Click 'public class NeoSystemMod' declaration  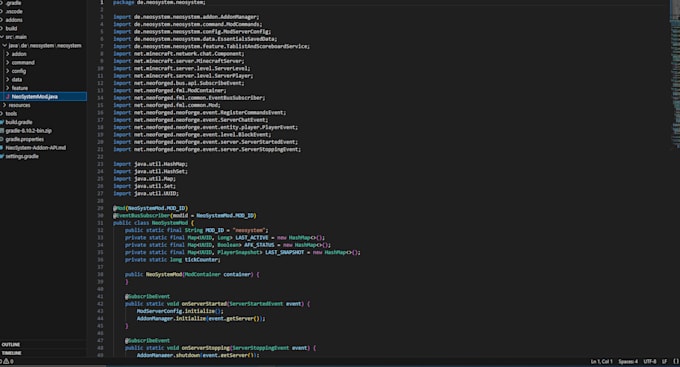tap(150, 223)
